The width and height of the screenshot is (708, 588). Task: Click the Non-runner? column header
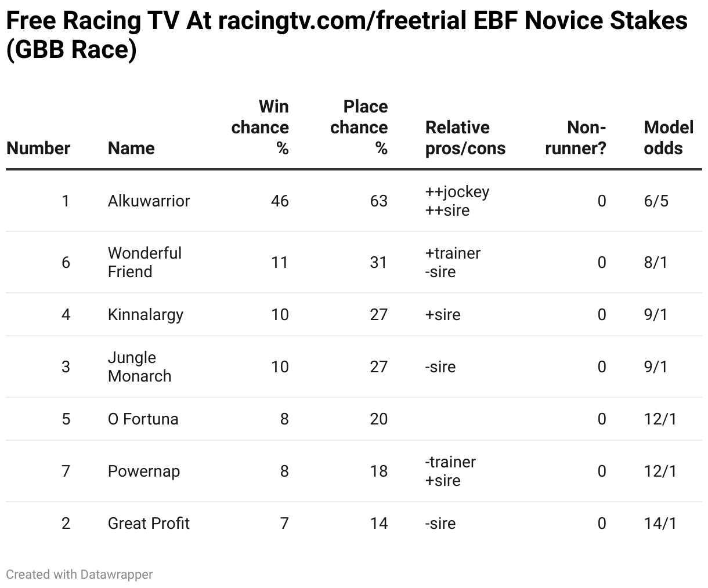click(x=576, y=137)
